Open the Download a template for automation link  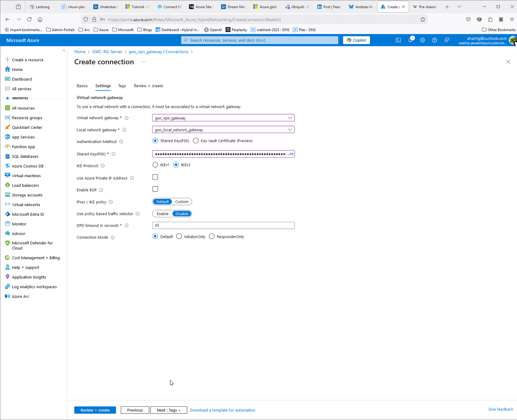pyautogui.click(x=222, y=410)
